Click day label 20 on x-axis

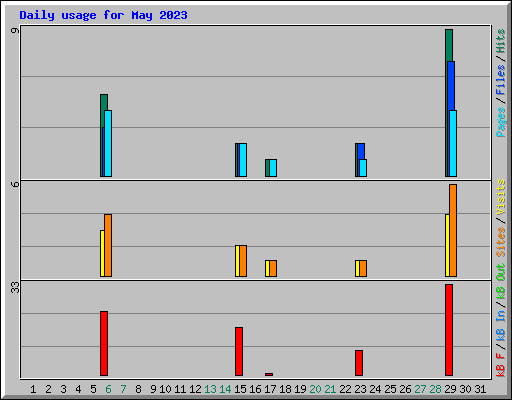click(315, 389)
